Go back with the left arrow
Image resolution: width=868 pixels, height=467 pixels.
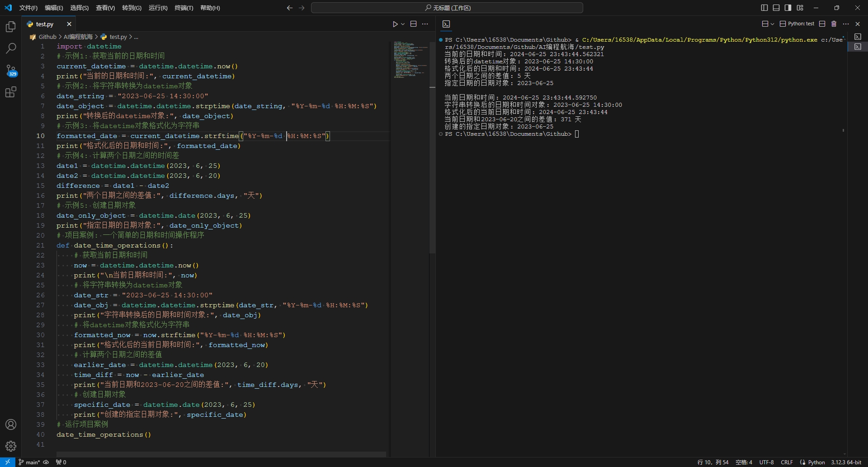(290, 8)
